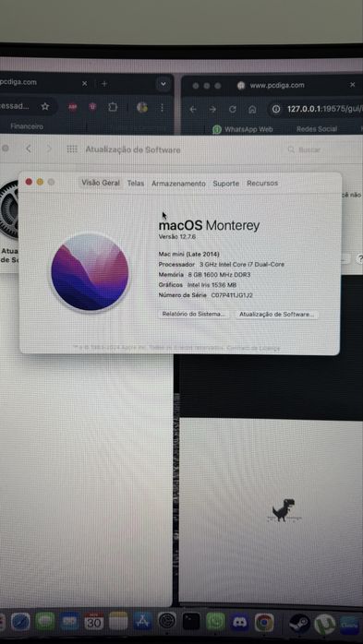363x644 pixels.
Task: Expand tab search chevron in left Chrome
Action: pos(163,84)
